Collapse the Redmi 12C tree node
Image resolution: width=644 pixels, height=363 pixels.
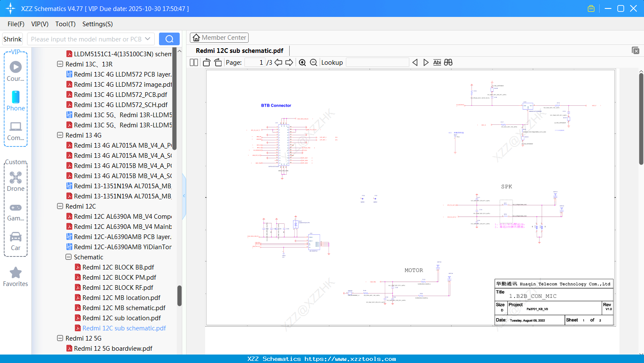60,206
